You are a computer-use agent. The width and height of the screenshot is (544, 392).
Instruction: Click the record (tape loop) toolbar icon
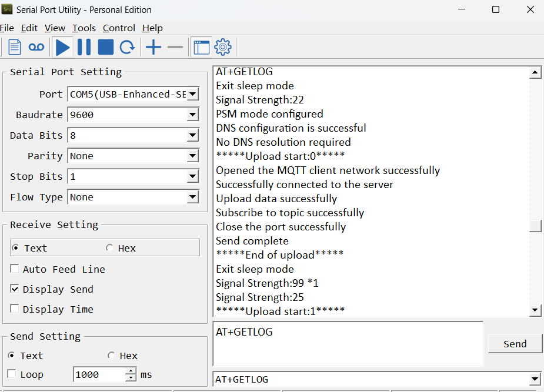(36, 47)
